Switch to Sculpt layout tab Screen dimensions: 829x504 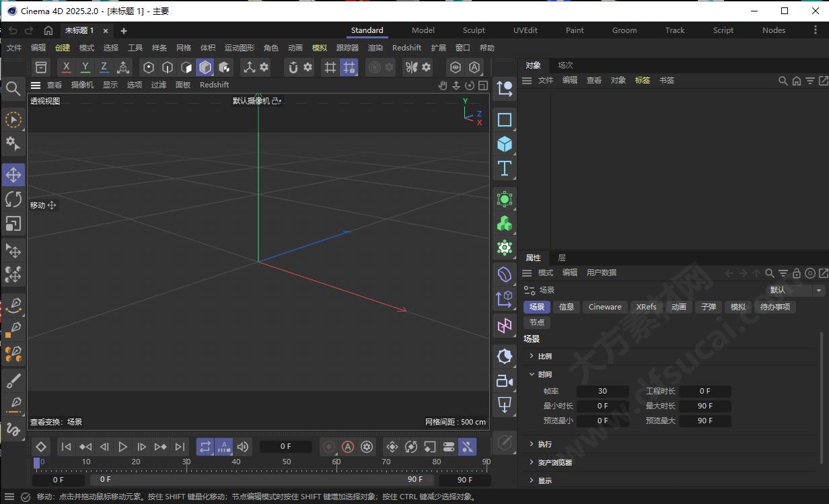pyautogui.click(x=474, y=30)
